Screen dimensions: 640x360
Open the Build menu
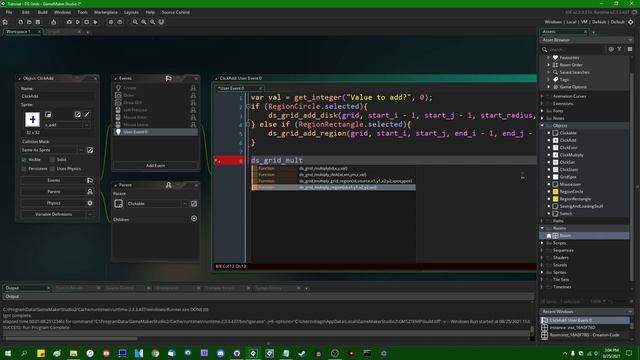coord(42,12)
